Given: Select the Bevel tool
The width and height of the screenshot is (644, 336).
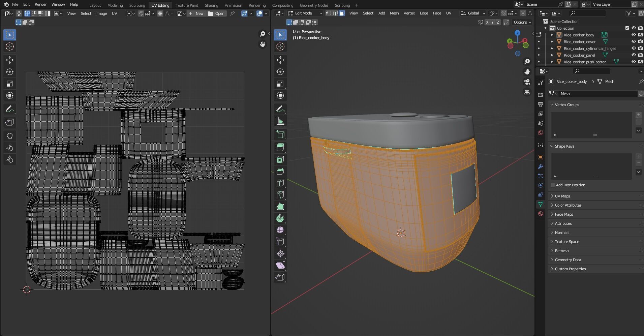Looking at the screenshot, I should (280, 171).
